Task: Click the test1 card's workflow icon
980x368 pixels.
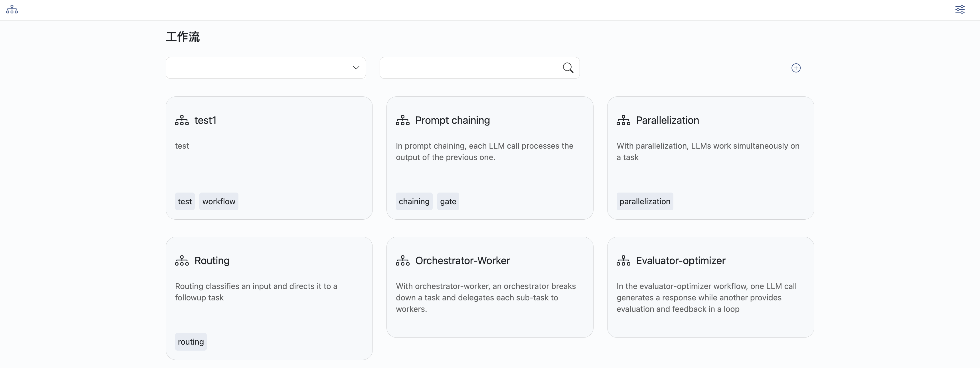Action: click(182, 120)
